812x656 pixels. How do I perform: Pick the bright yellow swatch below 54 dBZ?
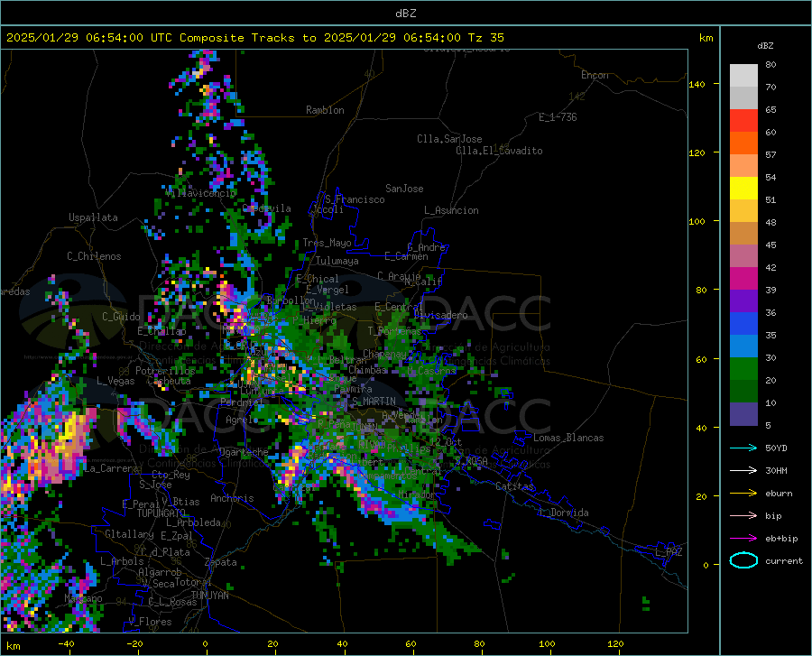[743, 189]
